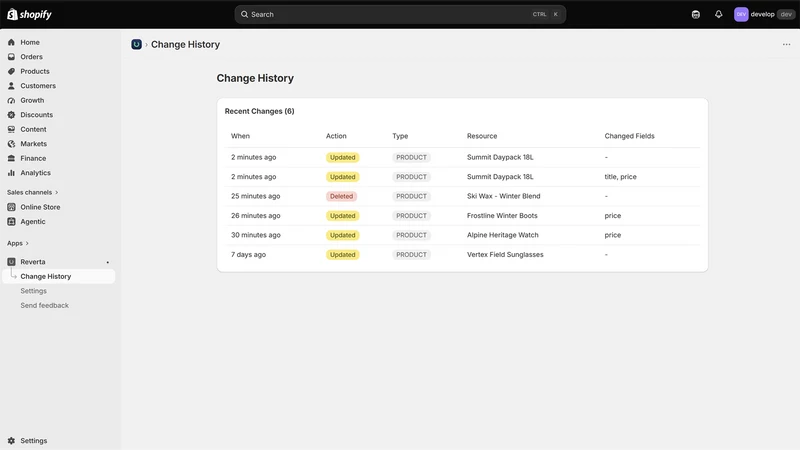The image size is (800, 450).
Task: Expand the Sales channels section
Action: (x=33, y=192)
